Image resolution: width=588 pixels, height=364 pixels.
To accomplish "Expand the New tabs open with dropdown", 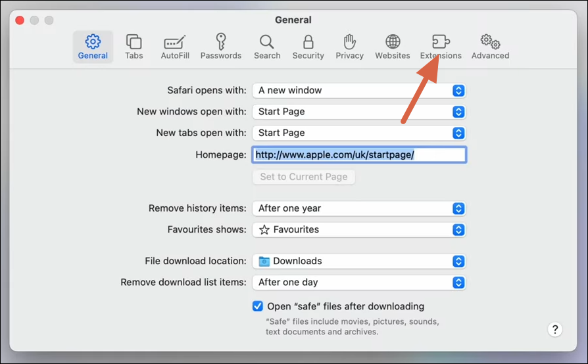I will (x=359, y=133).
